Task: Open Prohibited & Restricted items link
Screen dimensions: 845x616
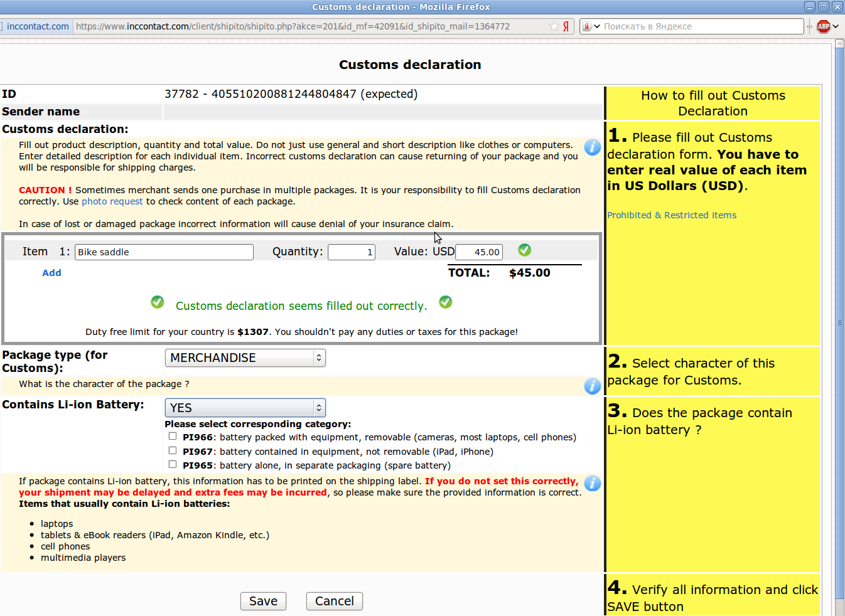Action: click(671, 215)
